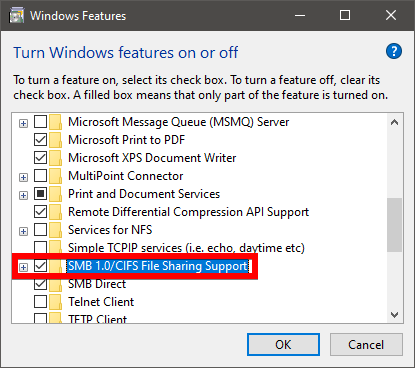Image resolution: width=415 pixels, height=368 pixels.
Task: Minimize the Windows Features window
Action: click(300, 15)
